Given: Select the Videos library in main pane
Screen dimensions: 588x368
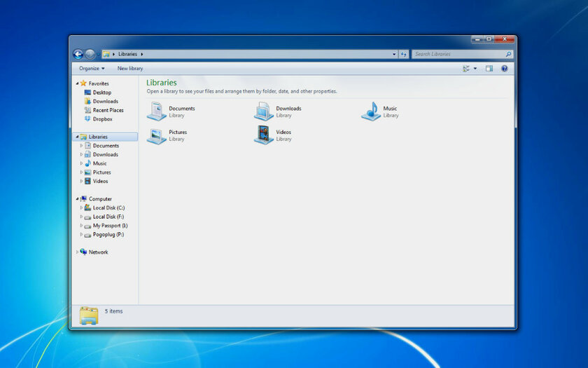Looking at the screenshot, I should point(274,135).
